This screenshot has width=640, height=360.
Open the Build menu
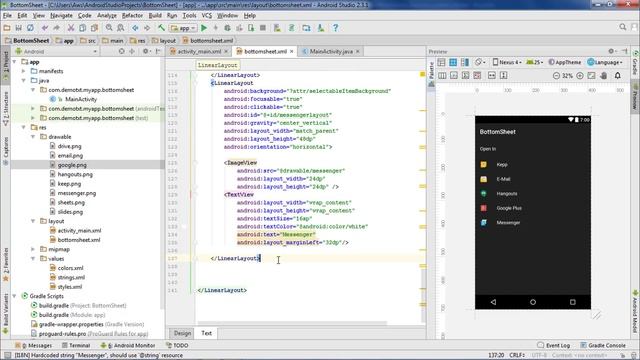(155, 16)
